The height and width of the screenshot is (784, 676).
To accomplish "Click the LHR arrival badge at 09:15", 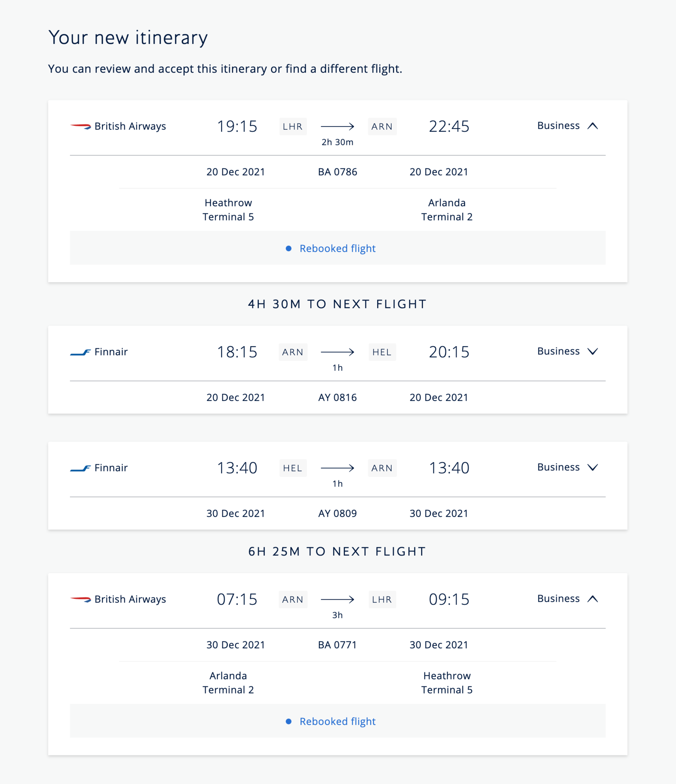I will tap(382, 599).
